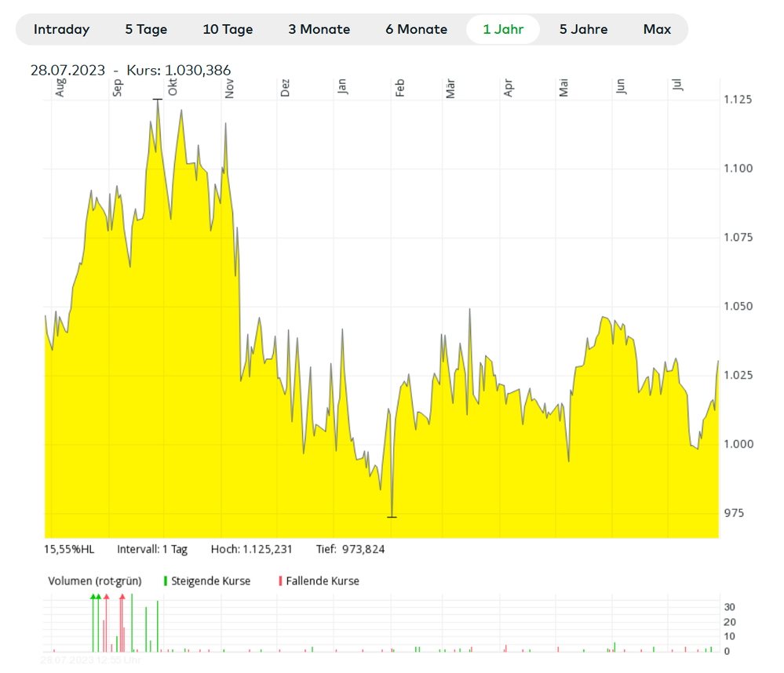Open the 3 Monate chart range

(x=319, y=30)
